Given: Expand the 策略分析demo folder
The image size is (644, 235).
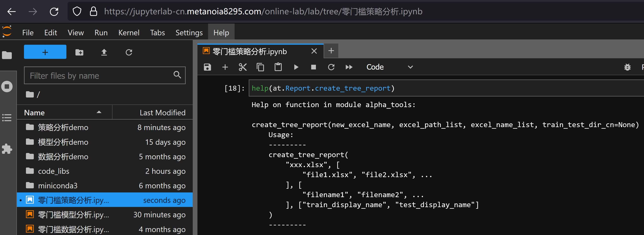Looking at the screenshot, I should pos(63,127).
